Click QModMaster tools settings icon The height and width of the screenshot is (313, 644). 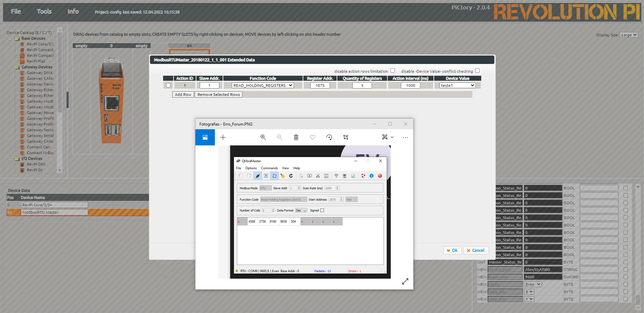[318, 176]
